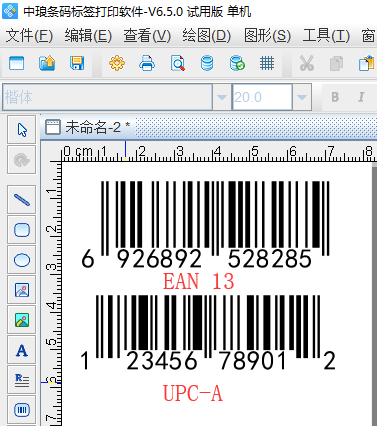Open a file with the folder icon

click(47, 63)
